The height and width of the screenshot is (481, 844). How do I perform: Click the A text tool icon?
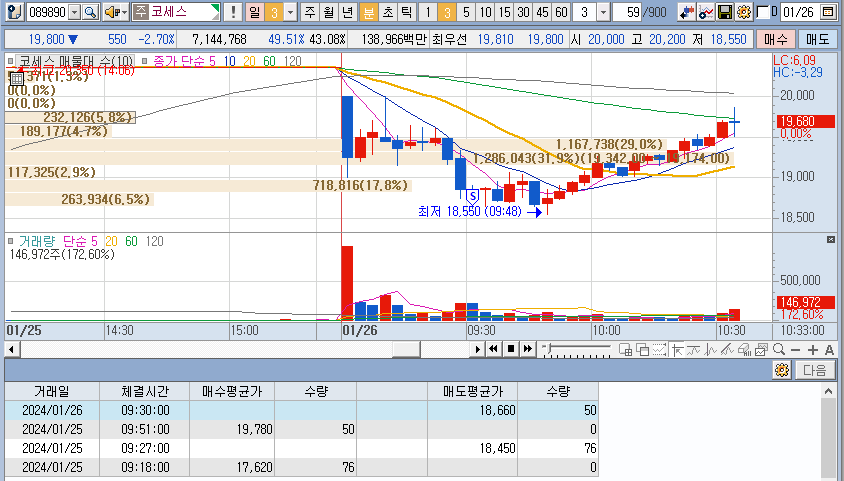pyautogui.click(x=829, y=350)
